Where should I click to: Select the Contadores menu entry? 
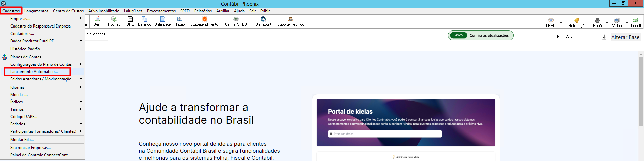tap(43, 34)
